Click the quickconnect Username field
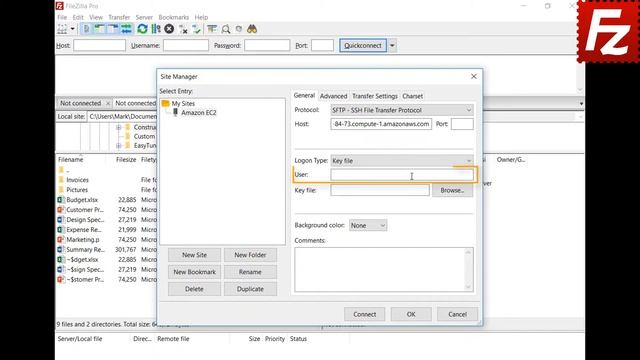The width and height of the screenshot is (640, 360). click(186, 45)
